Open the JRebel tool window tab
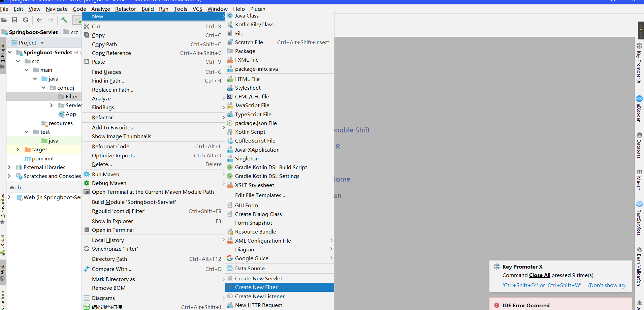 (3, 245)
